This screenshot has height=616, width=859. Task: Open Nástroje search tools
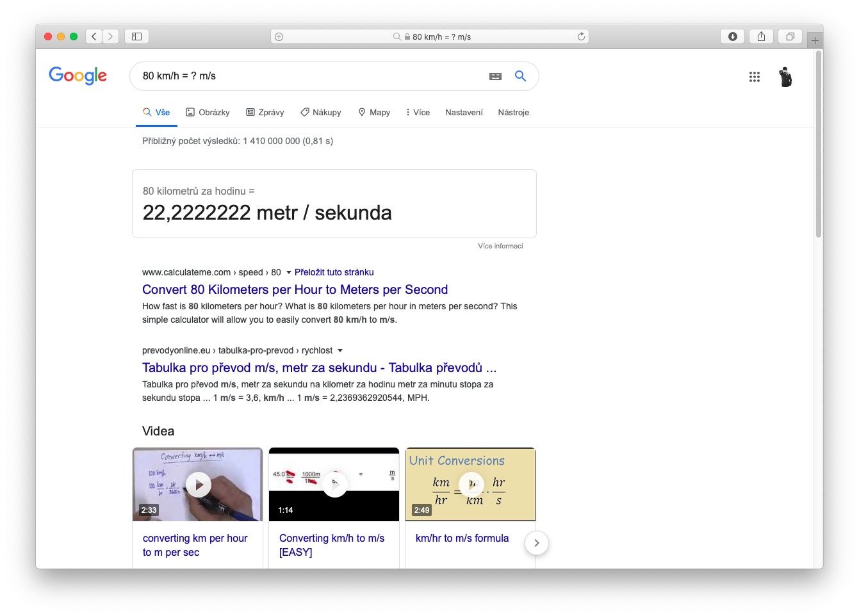[x=514, y=113]
